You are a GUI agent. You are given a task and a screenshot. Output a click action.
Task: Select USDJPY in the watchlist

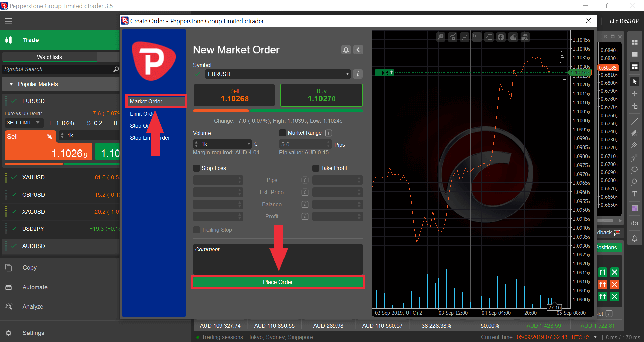[x=33, y=229]
